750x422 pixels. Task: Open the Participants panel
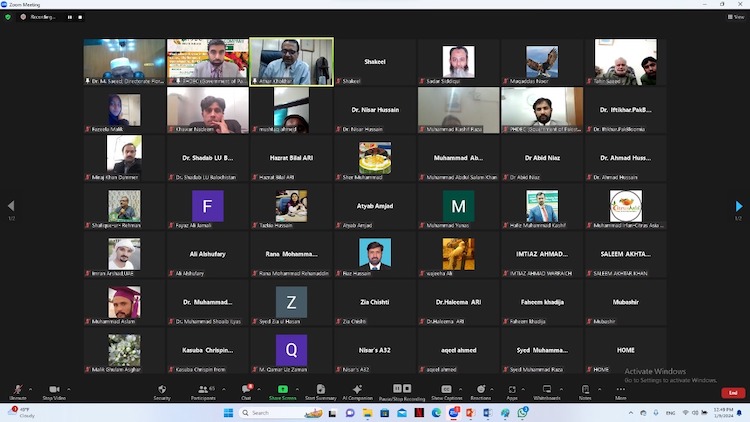pyautogui.click(x=203, y=390)
